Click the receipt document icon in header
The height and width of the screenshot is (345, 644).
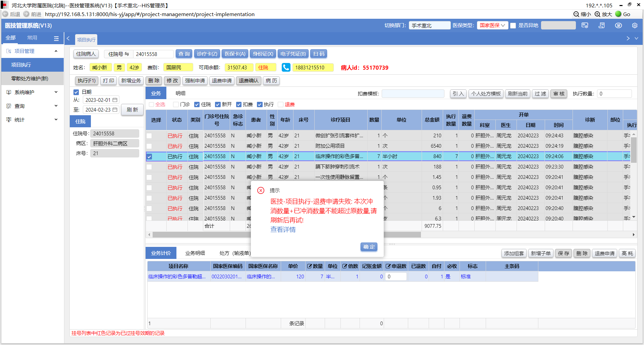601,25
